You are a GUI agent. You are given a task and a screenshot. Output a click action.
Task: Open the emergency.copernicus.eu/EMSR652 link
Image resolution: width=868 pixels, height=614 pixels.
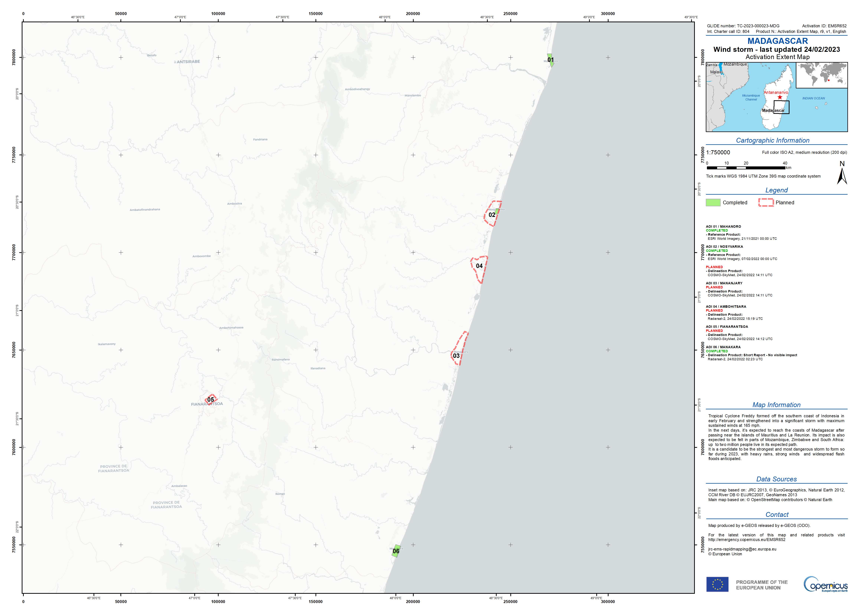tap(747, 540)
